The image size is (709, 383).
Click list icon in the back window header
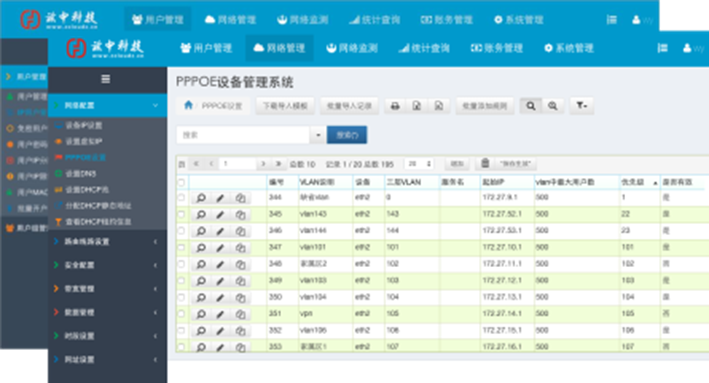point(611,19)
